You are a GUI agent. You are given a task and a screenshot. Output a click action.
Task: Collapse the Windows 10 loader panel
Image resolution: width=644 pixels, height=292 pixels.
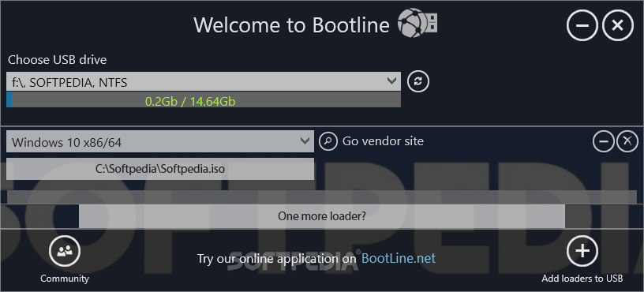click(603, 141)
